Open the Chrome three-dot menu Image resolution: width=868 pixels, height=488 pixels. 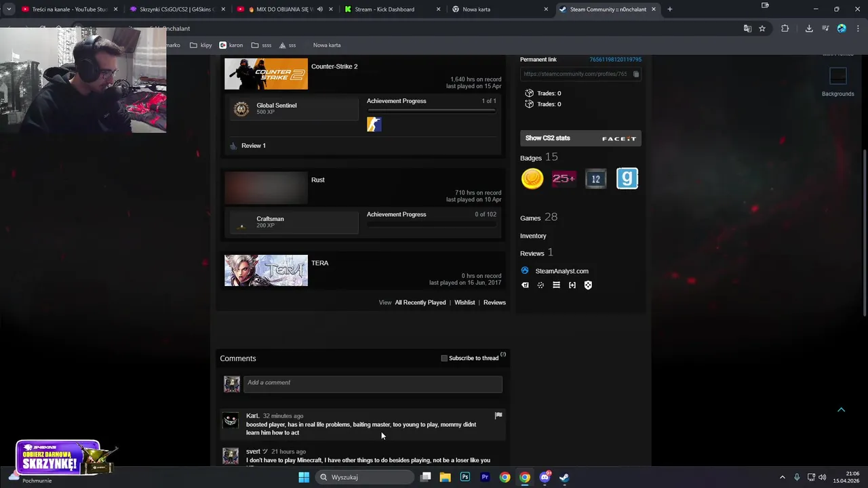858,28
